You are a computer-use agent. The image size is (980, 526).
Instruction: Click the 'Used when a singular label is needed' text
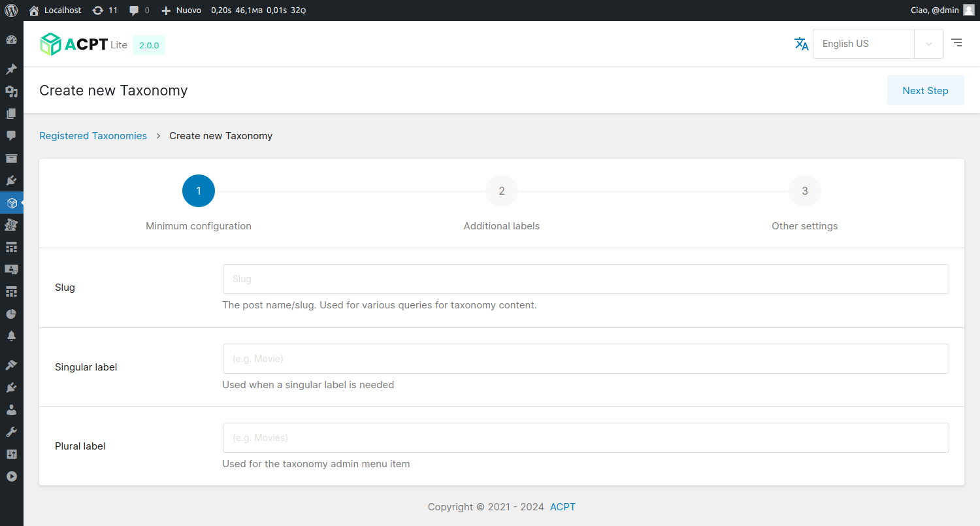point(308,385)
